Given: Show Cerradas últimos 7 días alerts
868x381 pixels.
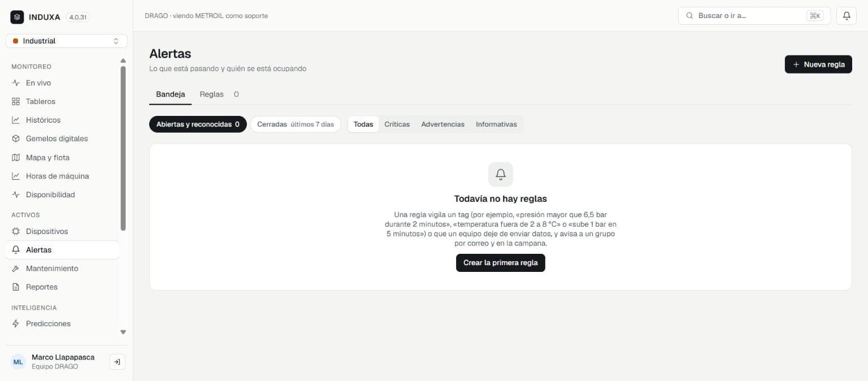Looking at the screenshot, I should tap(296, 124).
